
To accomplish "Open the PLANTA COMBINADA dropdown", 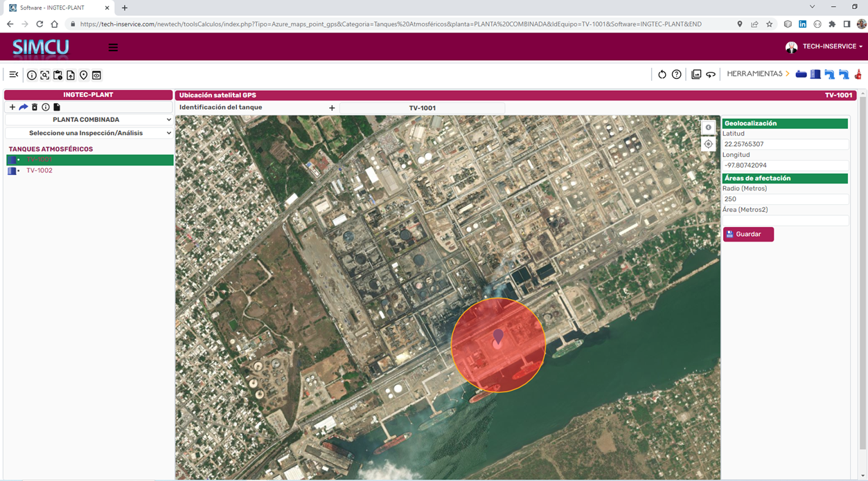I will pyautogui.click(x=89, y=120).
